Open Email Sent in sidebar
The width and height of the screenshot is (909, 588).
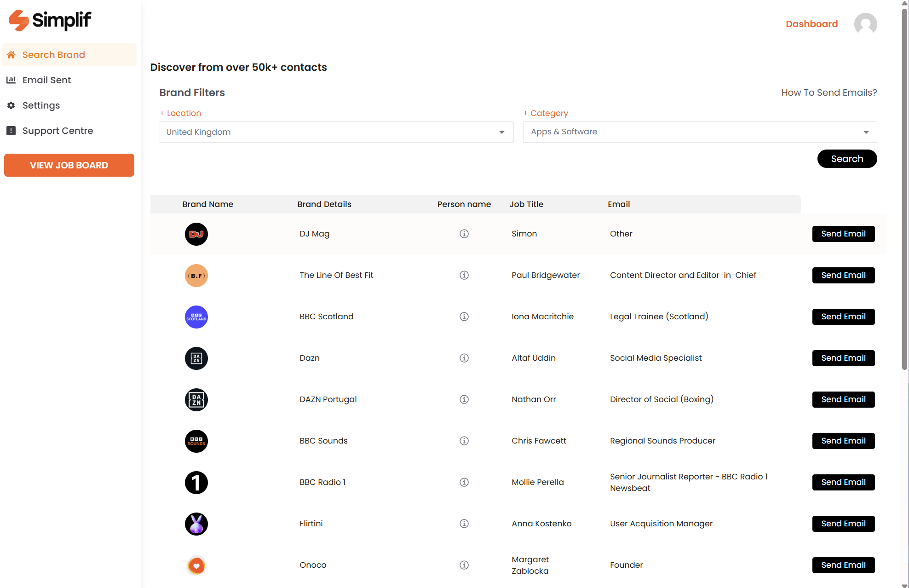click(46, 80)
